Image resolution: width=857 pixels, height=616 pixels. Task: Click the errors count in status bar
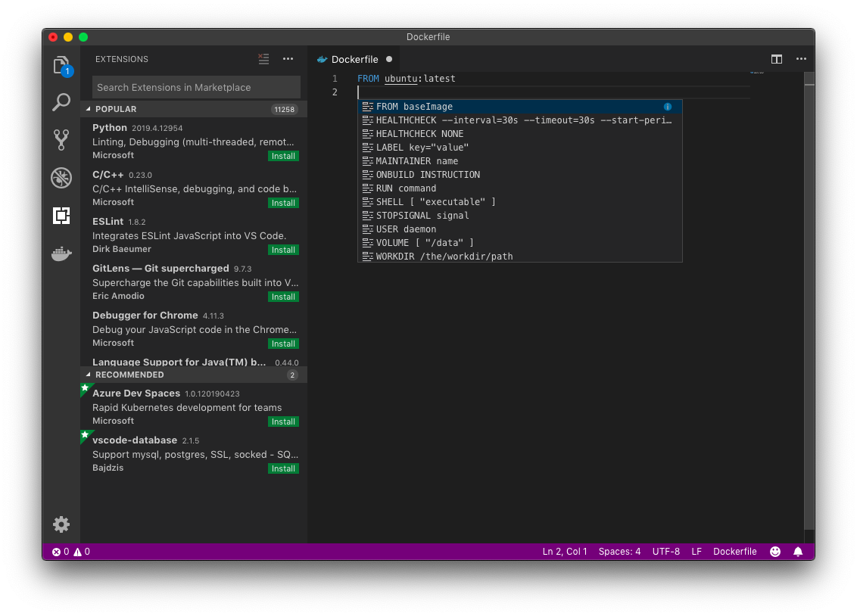click(x=61, y=552)
